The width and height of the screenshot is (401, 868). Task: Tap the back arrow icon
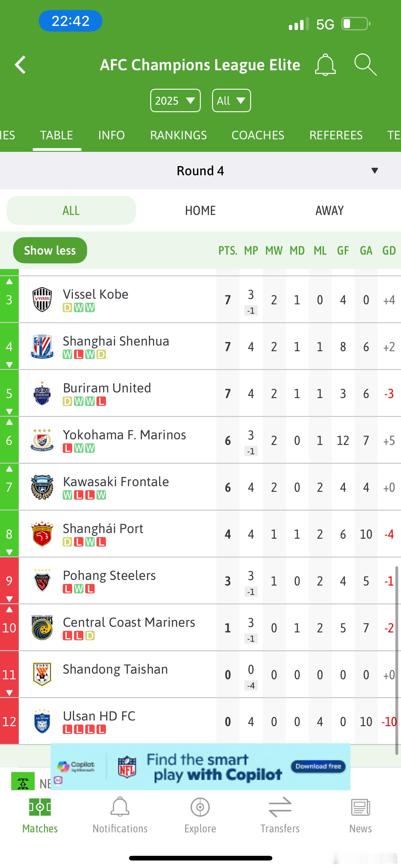21,65
